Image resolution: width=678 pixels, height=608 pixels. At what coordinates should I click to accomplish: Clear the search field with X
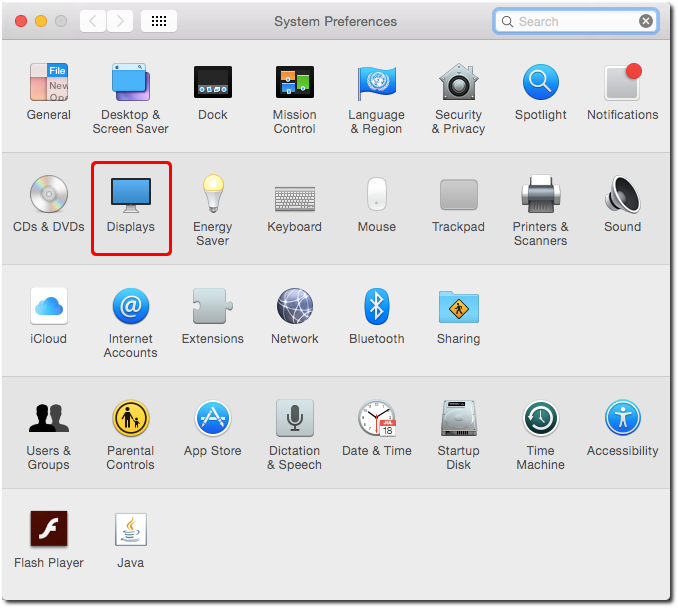pyautogui.click(x=646, y=21)
